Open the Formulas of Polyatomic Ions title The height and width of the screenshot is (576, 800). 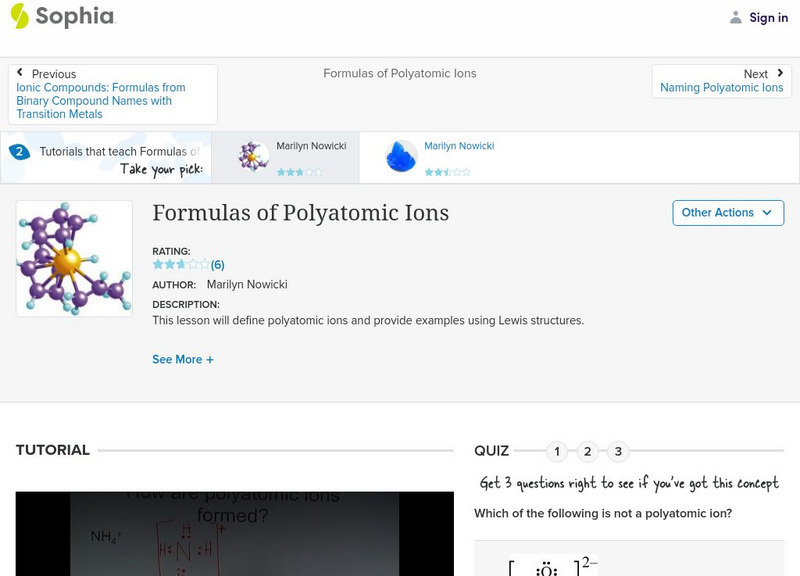300,213
